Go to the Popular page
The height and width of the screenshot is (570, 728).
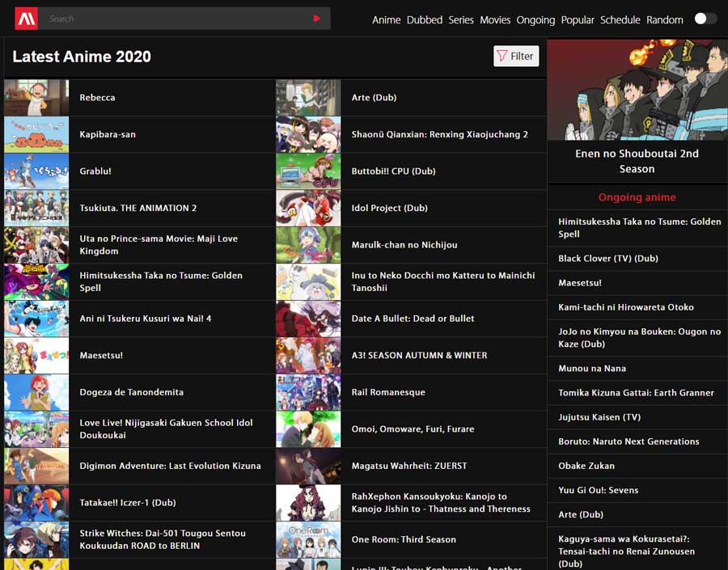click(x=578, y=20)
